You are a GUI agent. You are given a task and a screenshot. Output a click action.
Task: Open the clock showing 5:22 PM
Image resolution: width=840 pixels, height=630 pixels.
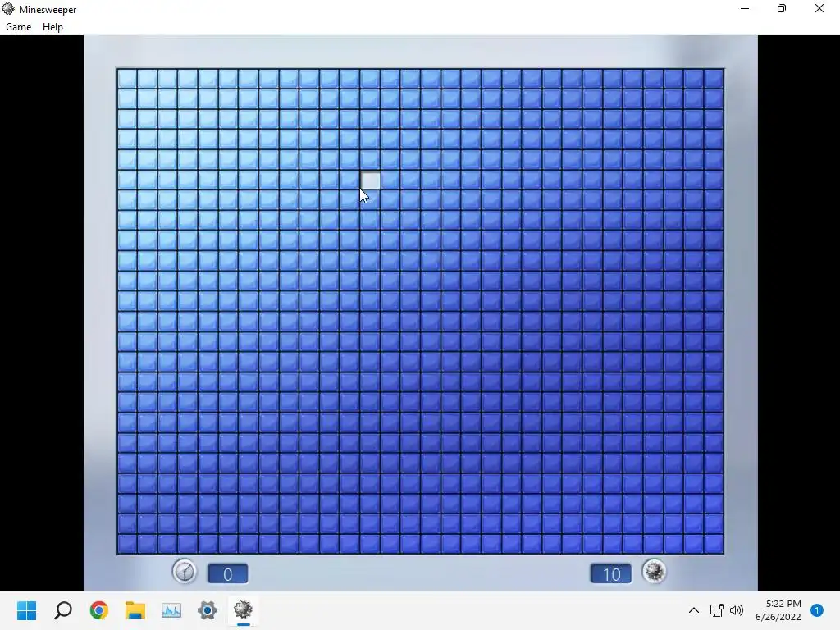(778, 610)
